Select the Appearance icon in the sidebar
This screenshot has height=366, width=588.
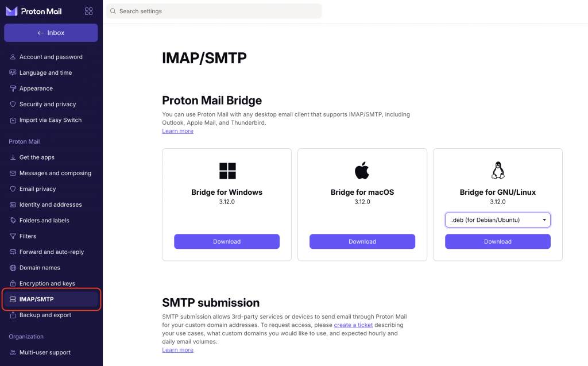(12, 88)
